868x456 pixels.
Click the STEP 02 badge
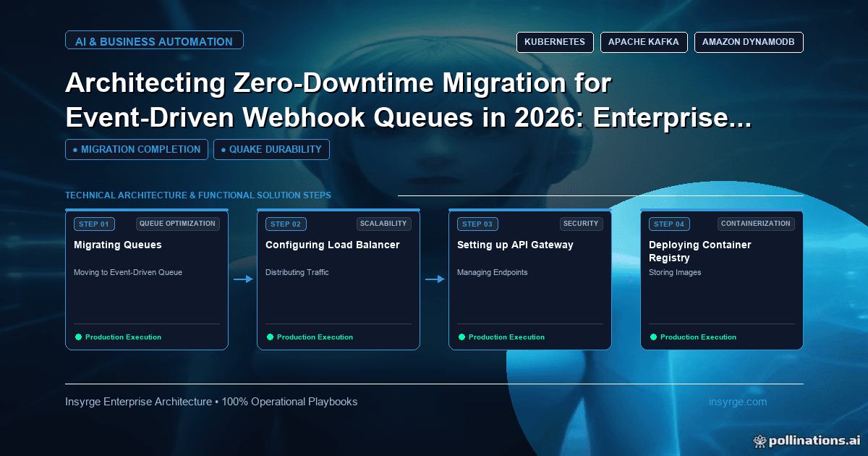(286, 224)
